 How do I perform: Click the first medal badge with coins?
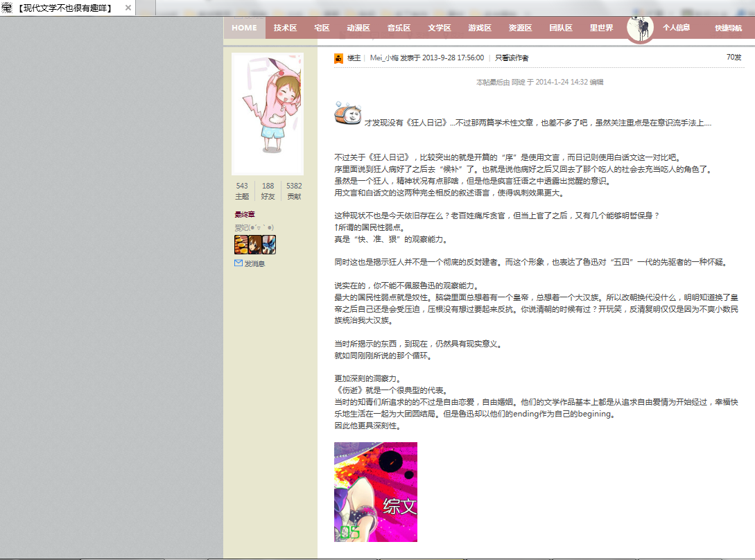click(x=241, y=245)
